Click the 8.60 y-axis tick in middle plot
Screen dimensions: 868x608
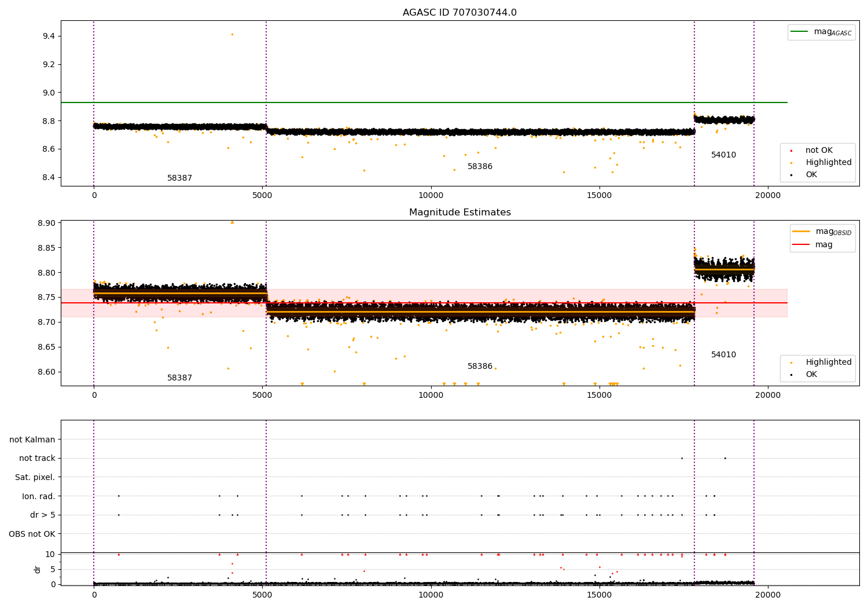click(x=46, y=372)
